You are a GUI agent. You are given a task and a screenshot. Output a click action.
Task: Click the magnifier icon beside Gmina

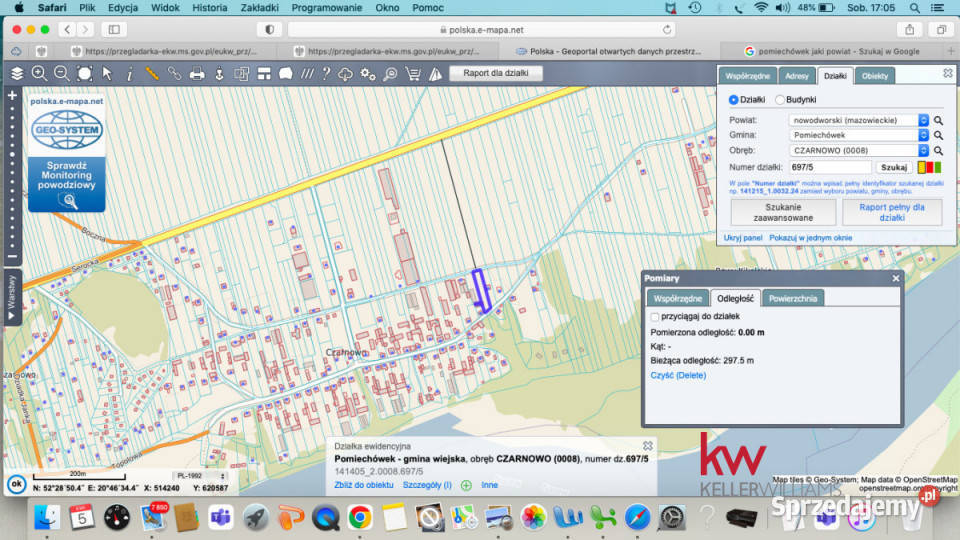tap(939, 135)
